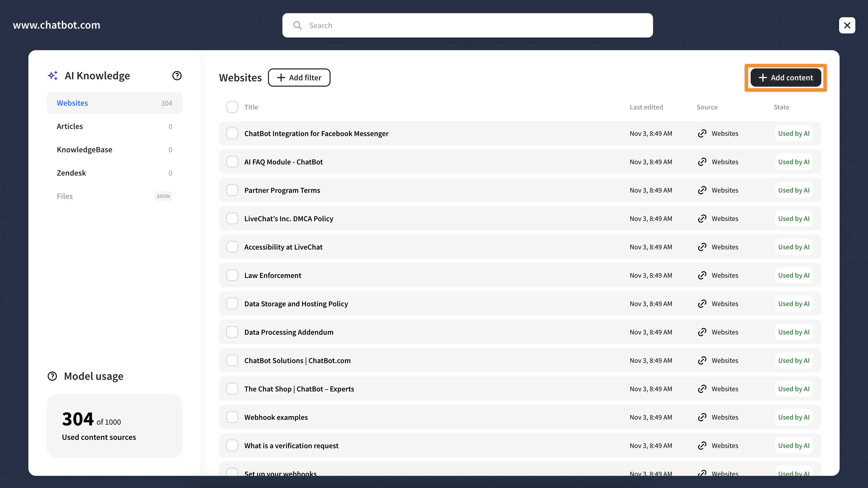This screenshot has width=868, height=488.
Task: Open the Law Enforcement title
Action: (x=273, y=275)
